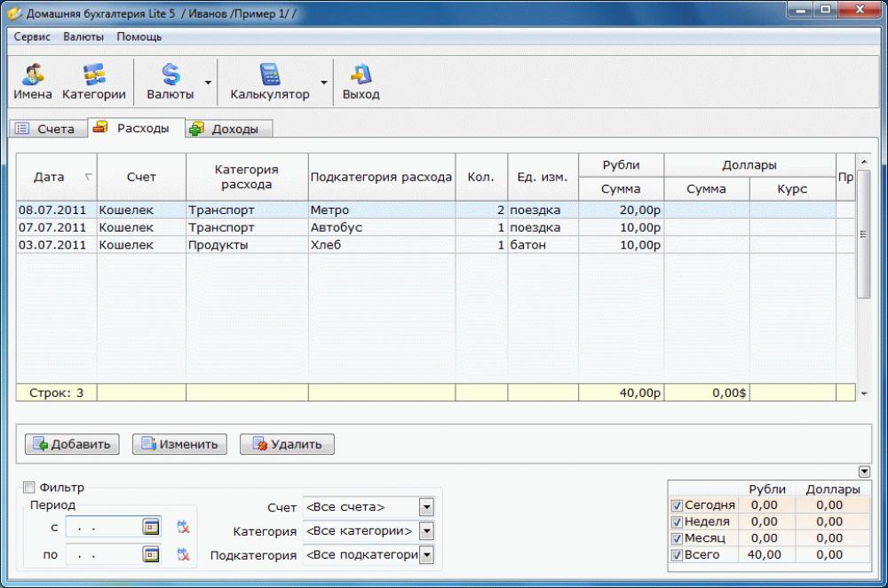This screenshot has width=888, height=588.
Task: Click the Выход exit icon
Action: tap(361, 80)
